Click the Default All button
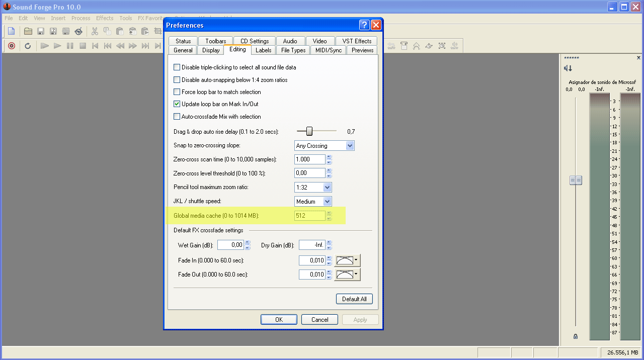The image size is (644, 360). coord(354,299)
